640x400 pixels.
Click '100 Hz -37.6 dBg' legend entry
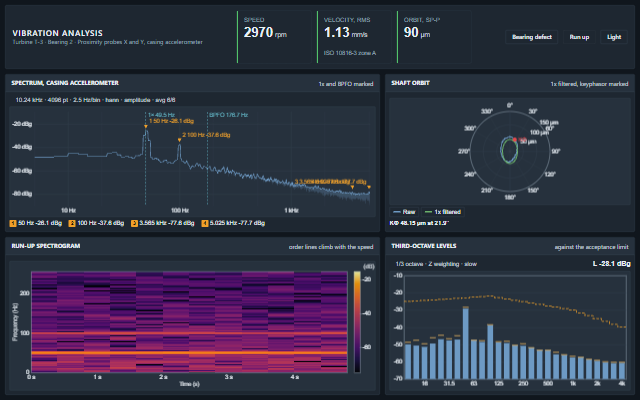(x=100, y=223)
